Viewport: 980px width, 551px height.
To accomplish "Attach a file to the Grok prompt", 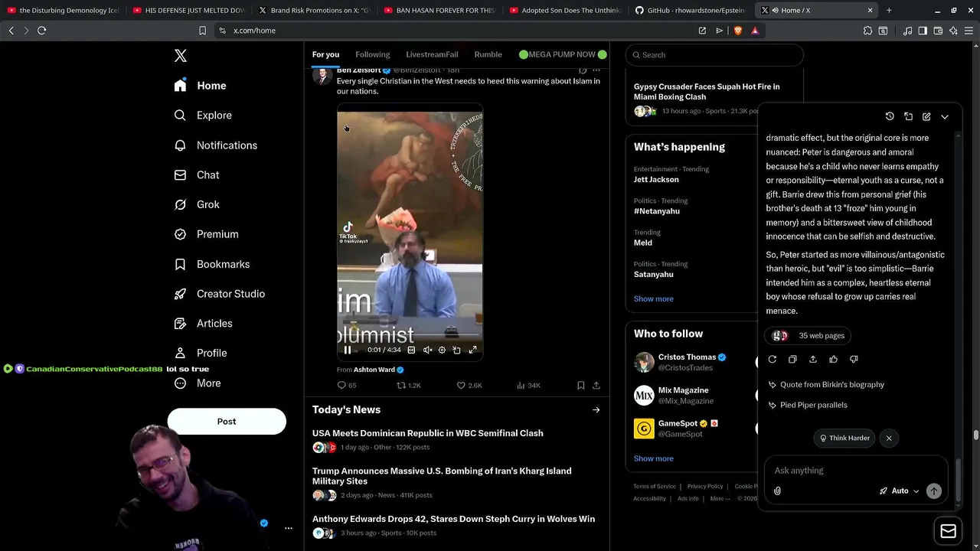I will point(777,491).
